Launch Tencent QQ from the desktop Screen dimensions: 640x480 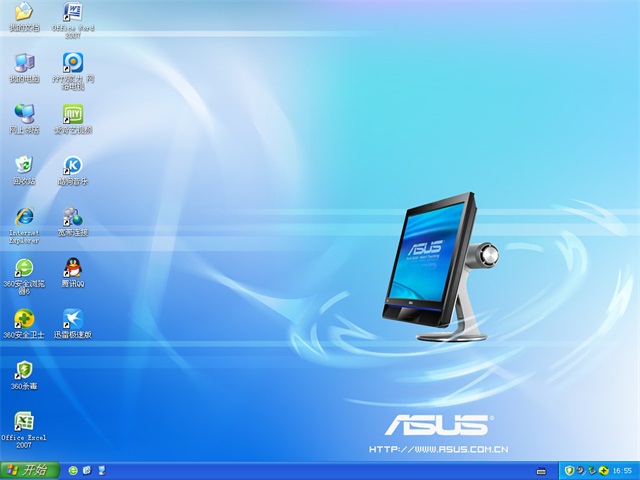[72, 267]
